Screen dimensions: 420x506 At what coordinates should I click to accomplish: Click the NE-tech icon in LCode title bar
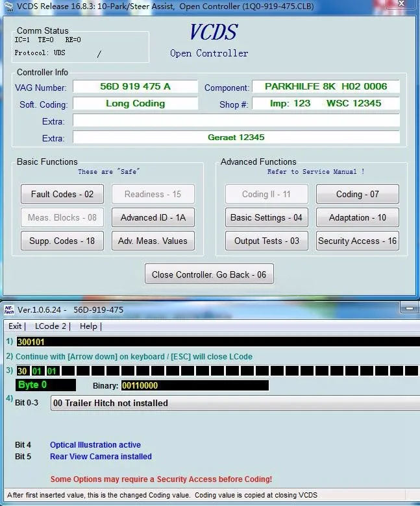pos(8,309)
